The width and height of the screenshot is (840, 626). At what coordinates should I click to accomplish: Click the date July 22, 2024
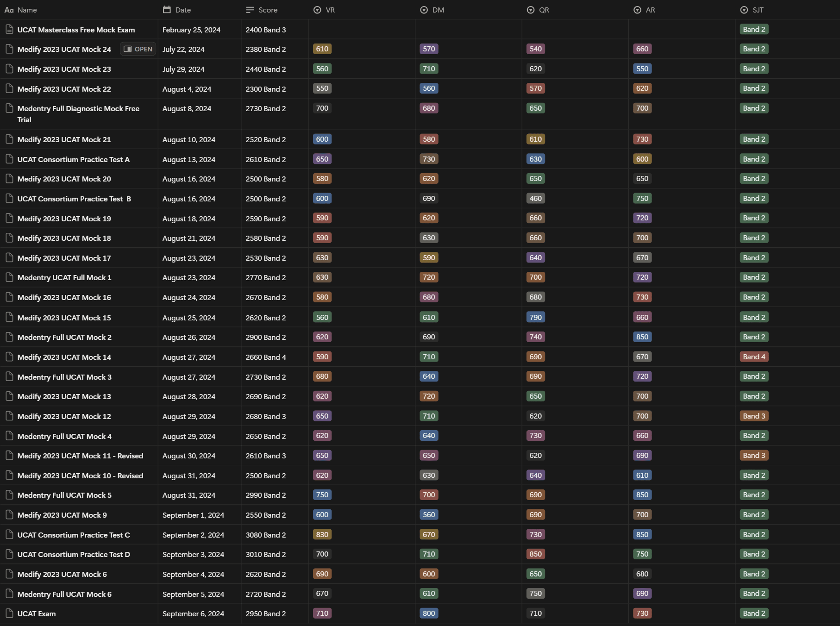point(183,49)
